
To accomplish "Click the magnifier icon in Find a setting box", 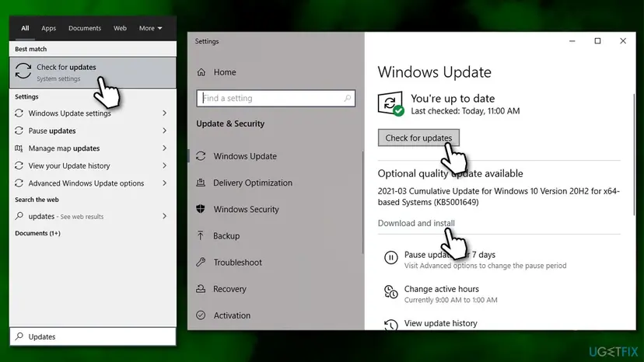I will click(348, 98).
